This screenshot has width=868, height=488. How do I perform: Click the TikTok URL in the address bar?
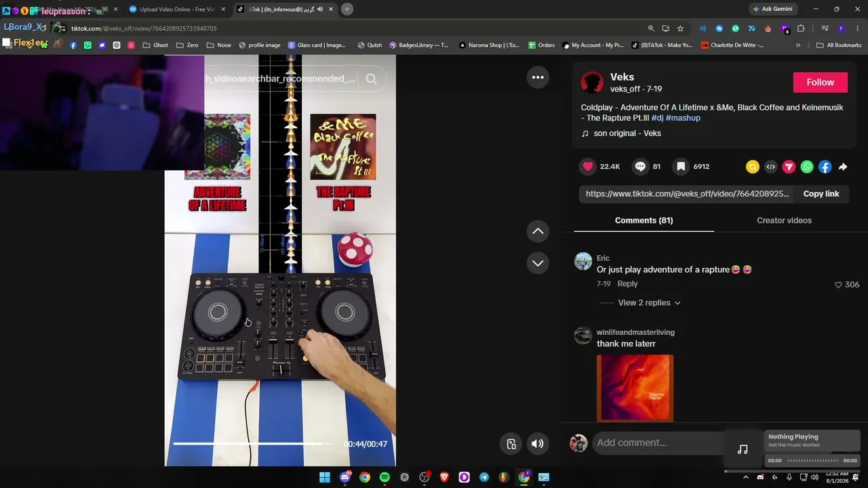click(144, 28)
